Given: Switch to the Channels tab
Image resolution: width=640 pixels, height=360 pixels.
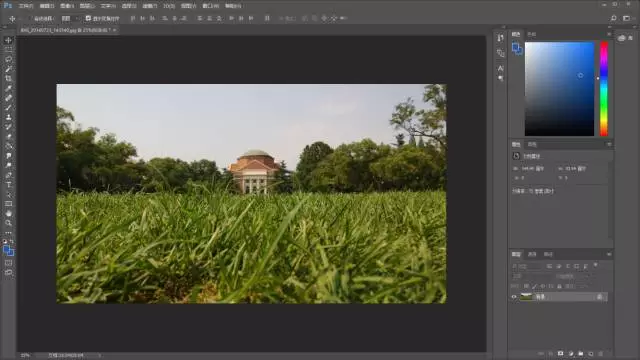Looking at the screenshot, I should (532, 254).
